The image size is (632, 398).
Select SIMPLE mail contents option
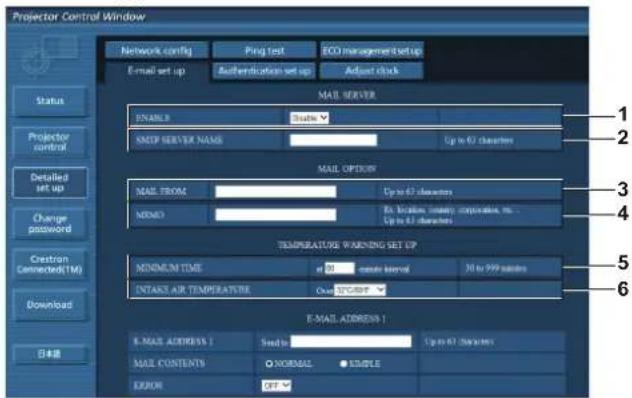point(343,364)
